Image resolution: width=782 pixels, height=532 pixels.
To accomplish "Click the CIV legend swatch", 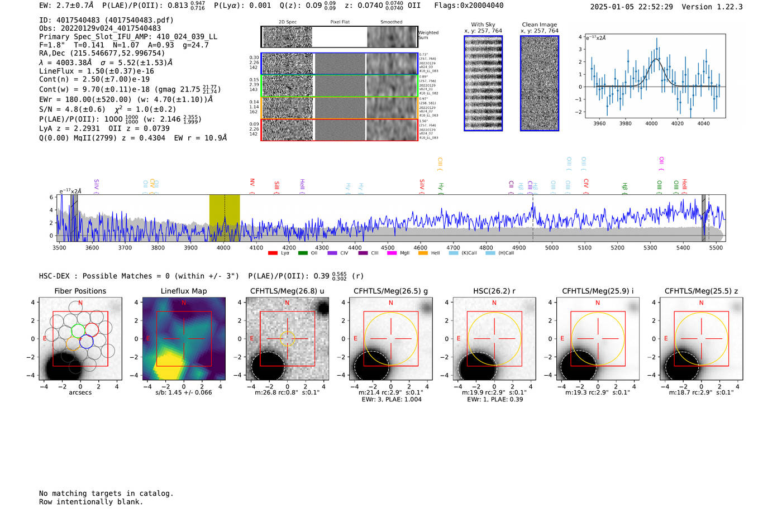I will pyautogui.click(x=332, y=253).
